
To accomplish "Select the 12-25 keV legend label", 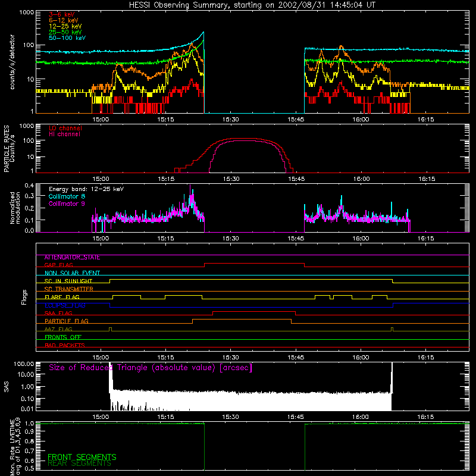I will coord(65,26).
